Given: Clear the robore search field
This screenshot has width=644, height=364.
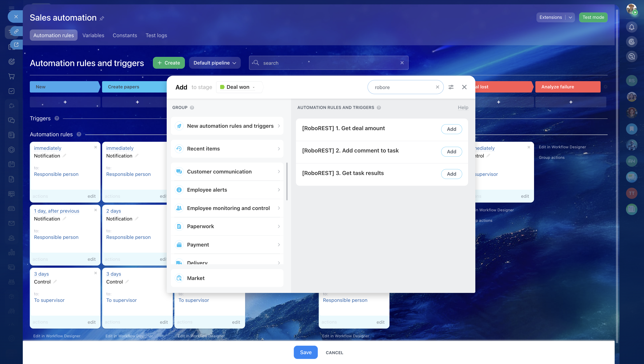Looking at the screenshot, I should (437, 87).
